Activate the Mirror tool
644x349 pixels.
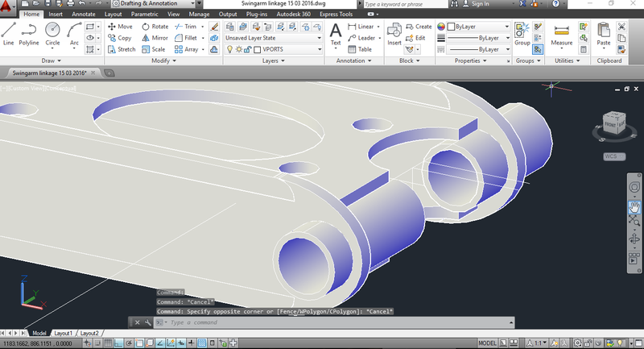[x=154, y=37]
